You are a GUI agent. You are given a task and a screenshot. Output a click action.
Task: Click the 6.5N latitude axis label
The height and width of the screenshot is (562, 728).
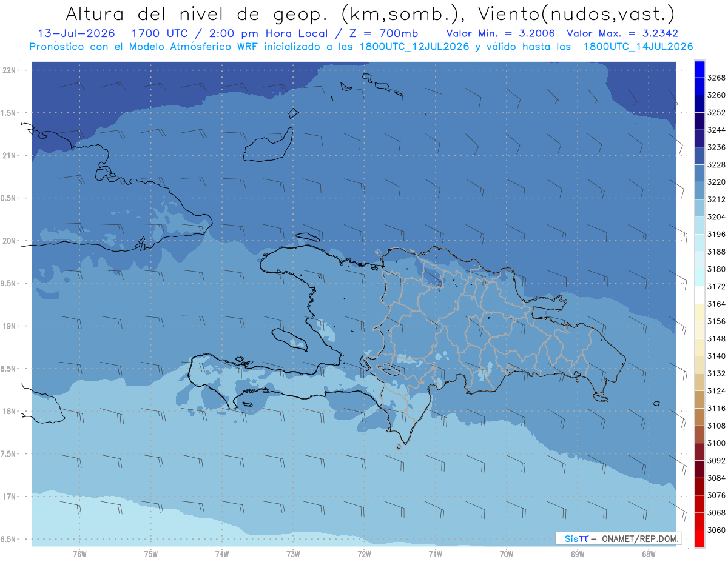[10, 539]
